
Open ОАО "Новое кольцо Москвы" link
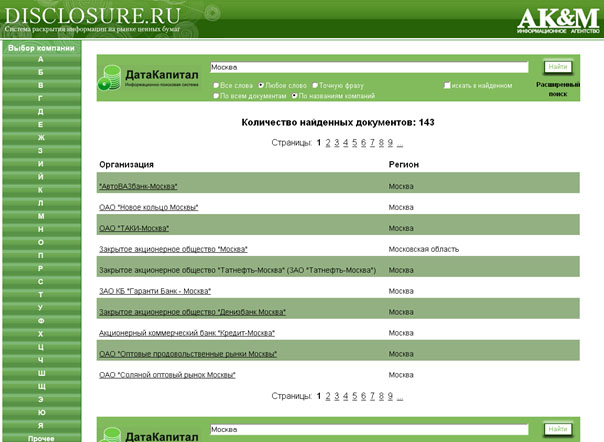(x=148, y=207)
